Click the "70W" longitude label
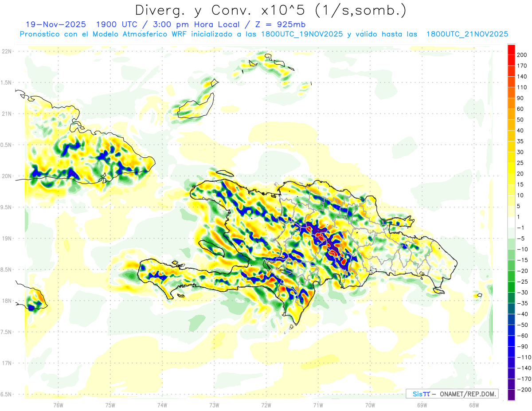Viewport: 532px width, 411px height. 370,405
